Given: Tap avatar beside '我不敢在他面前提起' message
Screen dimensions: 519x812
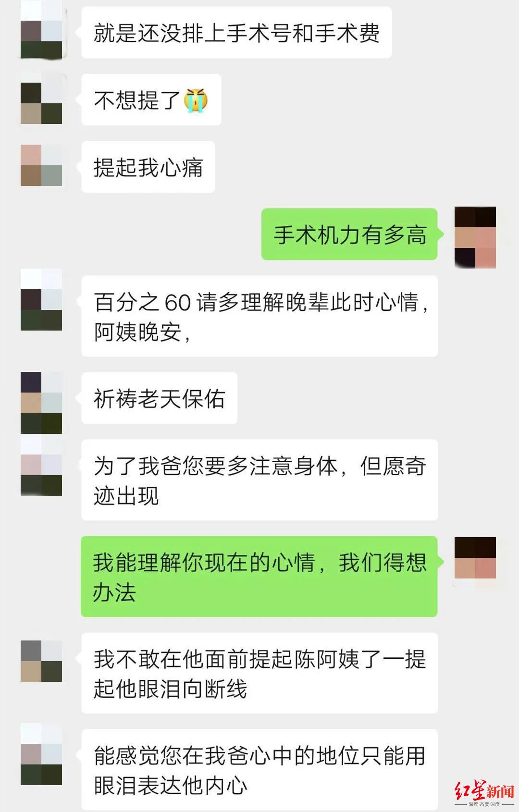Looking at the screenshot, I should (41, 661).
